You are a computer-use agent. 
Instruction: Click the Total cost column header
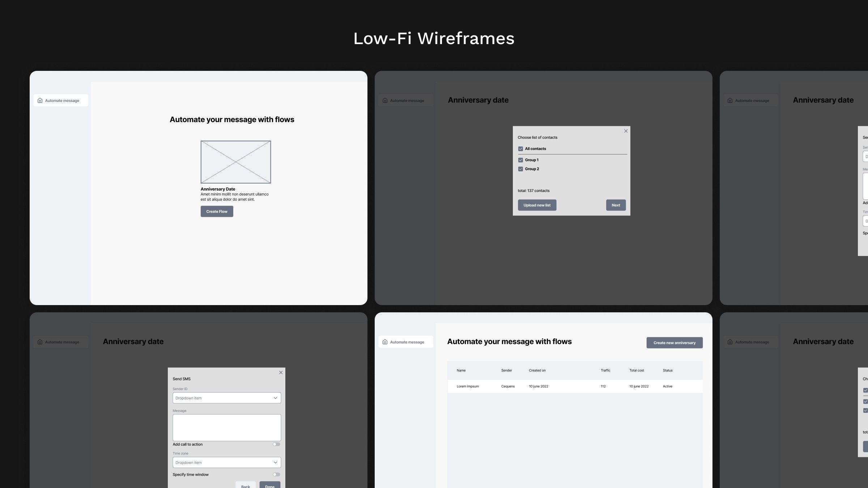637,371
